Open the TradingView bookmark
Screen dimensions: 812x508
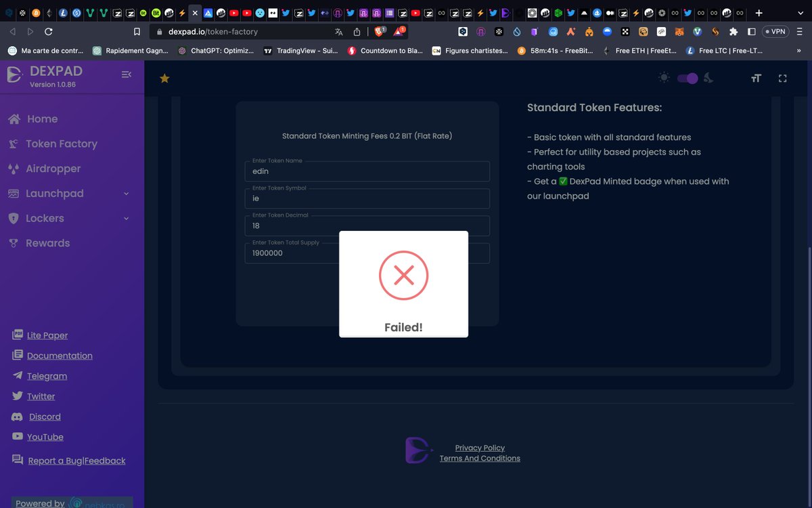(x=300, y=51)
